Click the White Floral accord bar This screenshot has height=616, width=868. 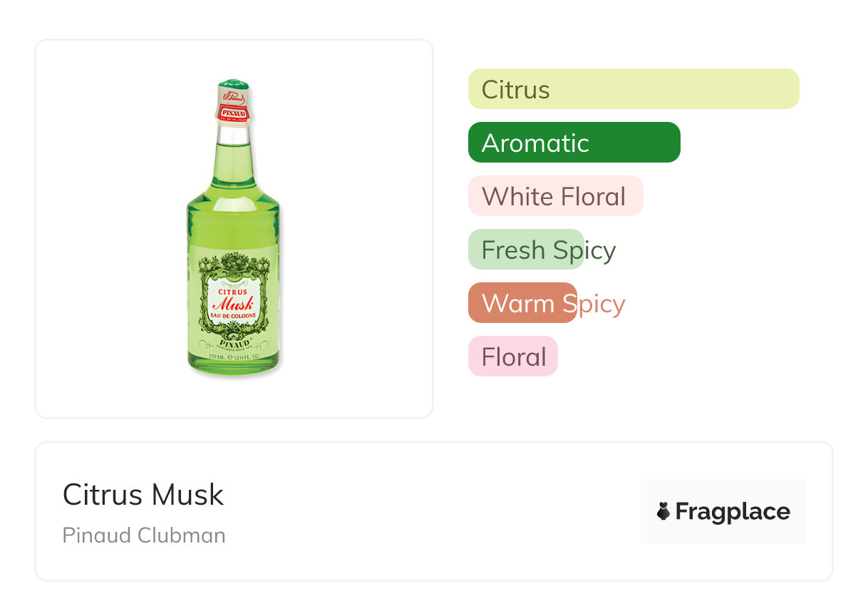(555, 196)
